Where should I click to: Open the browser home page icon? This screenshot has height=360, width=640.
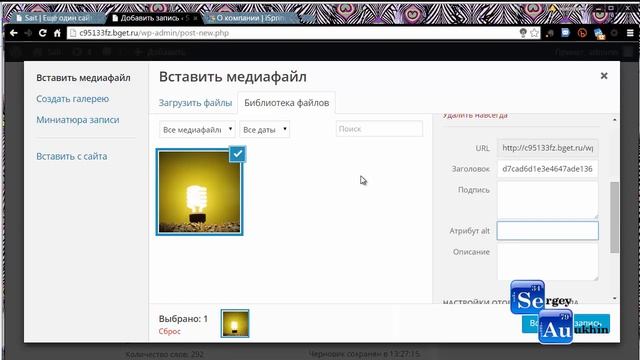coord(57,33)
